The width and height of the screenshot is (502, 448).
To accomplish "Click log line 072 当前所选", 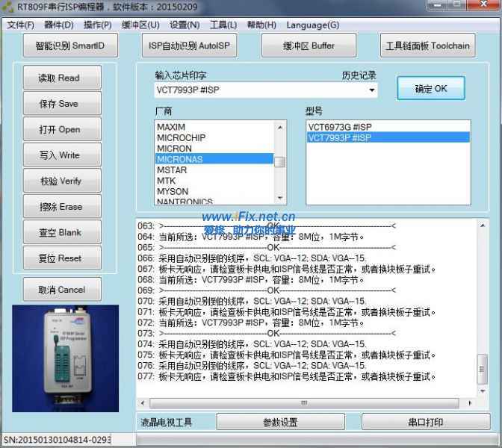I will click(251, 323).
